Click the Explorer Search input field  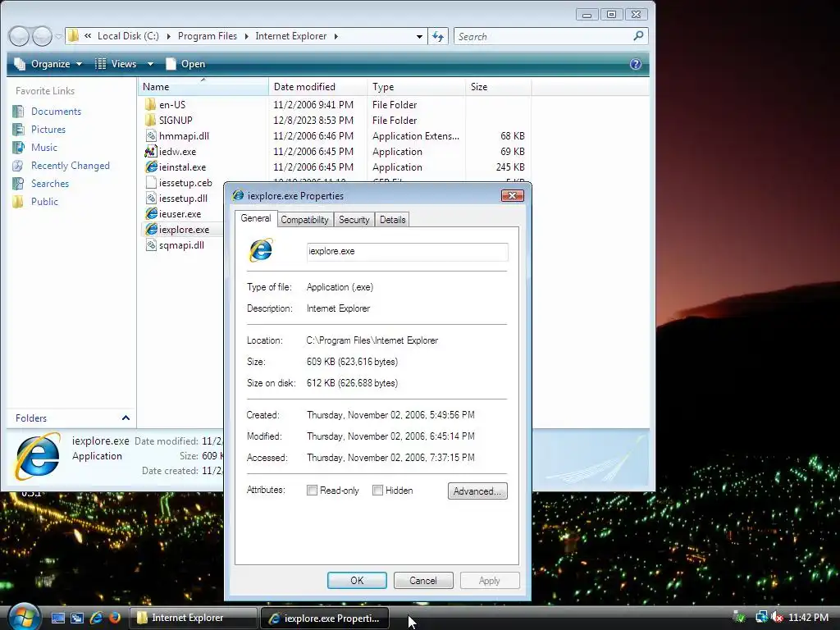tap(543, 36)
